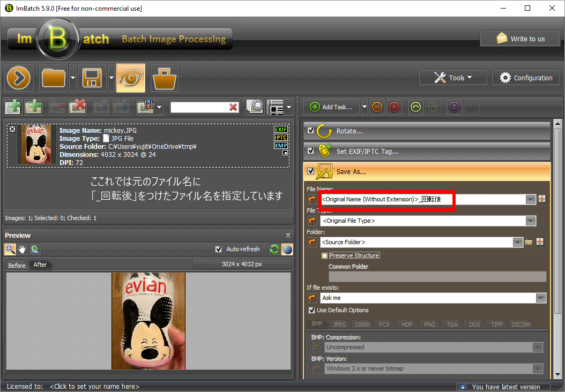The image size is (565, 392).
Task: Toggle the eye preview button
Action: coord(130,78)
